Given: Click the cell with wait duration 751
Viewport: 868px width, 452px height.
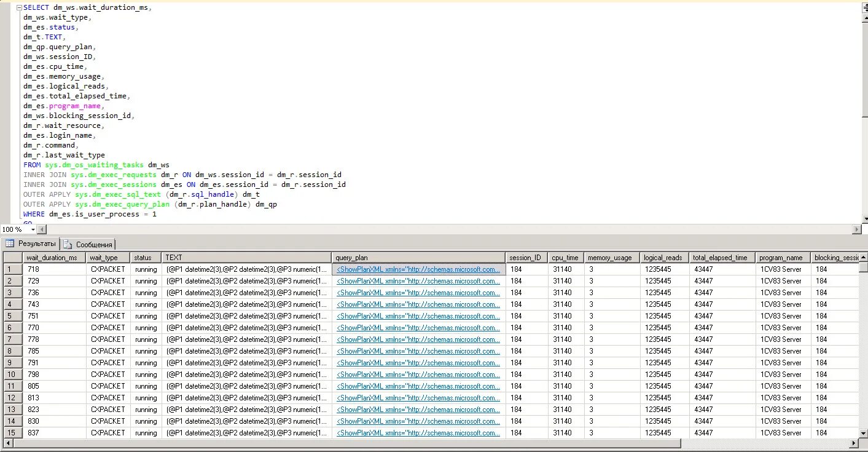Looking at the screenshot, I should click(55, 316).
